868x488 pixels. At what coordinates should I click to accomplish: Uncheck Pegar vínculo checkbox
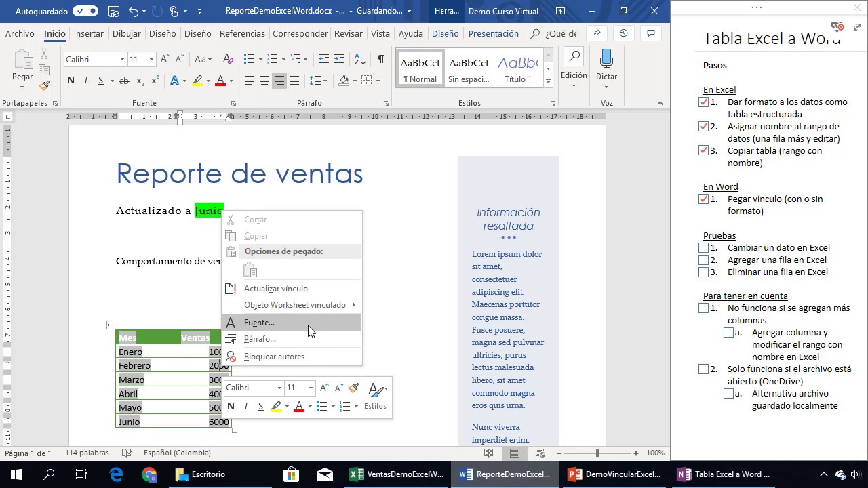click(x=703, y=199)
